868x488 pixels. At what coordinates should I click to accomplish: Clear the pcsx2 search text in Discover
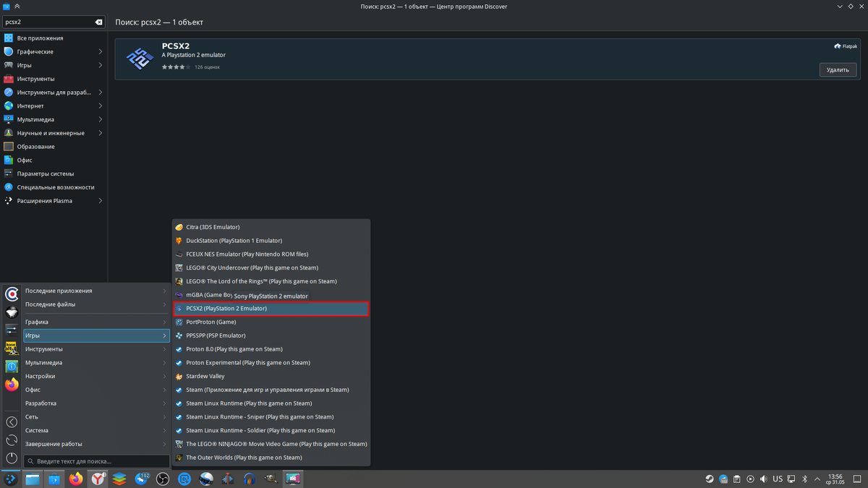pyautogui.click(x=99, y=22)
